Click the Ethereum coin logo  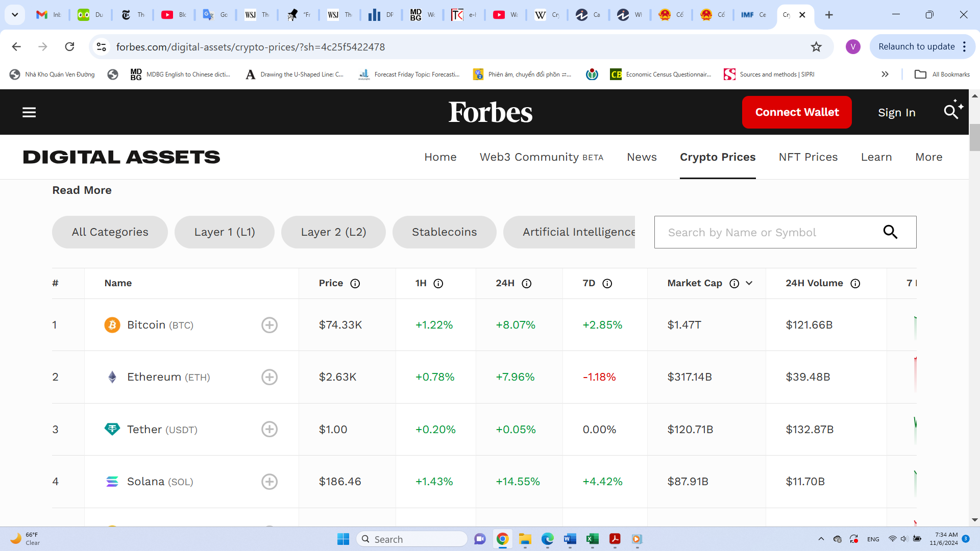coord(112,377)
